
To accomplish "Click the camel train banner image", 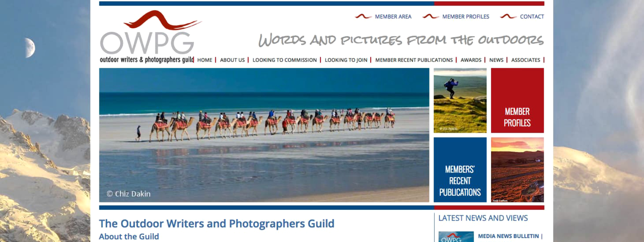I will (x=264, y=135).
